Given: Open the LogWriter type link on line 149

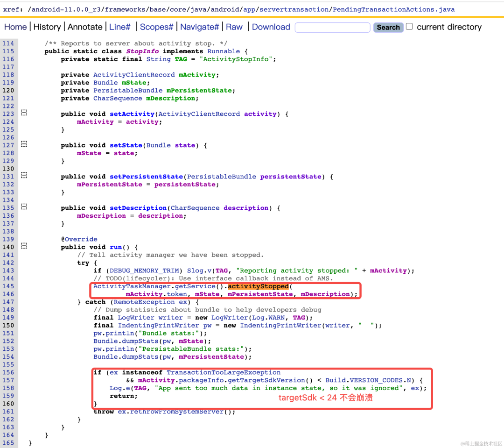Looking at the screenshot, I should [136, 318].
